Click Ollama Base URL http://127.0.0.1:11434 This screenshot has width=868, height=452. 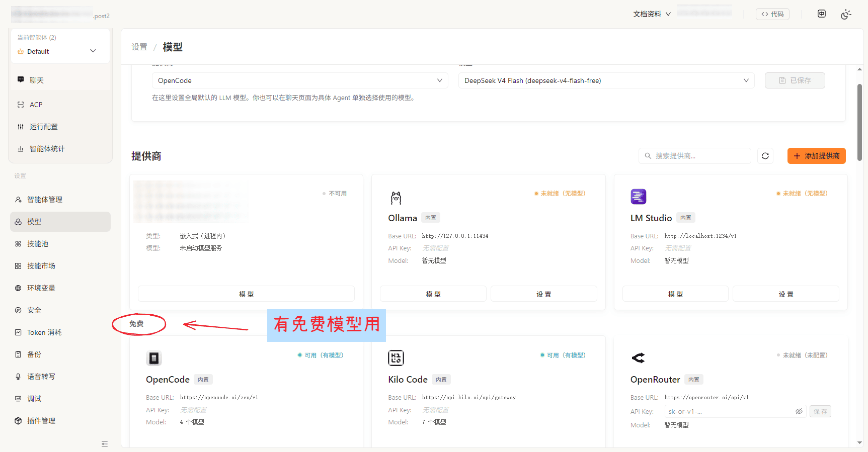click(455, 236)
